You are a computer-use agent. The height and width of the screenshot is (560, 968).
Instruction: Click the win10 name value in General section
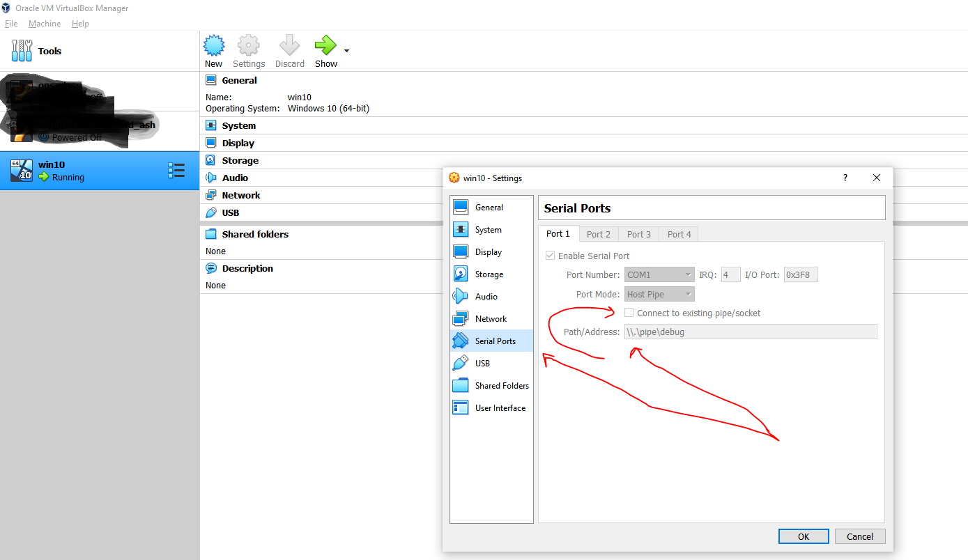[x=300, y=98]
